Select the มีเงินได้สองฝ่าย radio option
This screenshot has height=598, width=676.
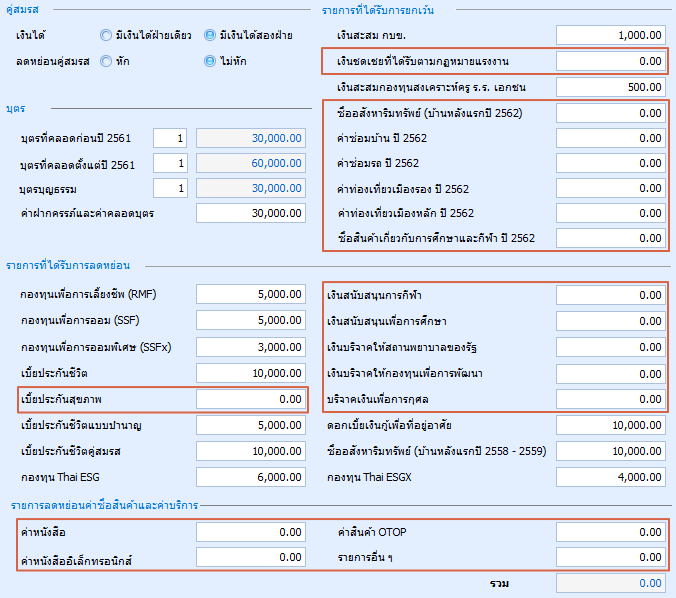click(210, 35)
